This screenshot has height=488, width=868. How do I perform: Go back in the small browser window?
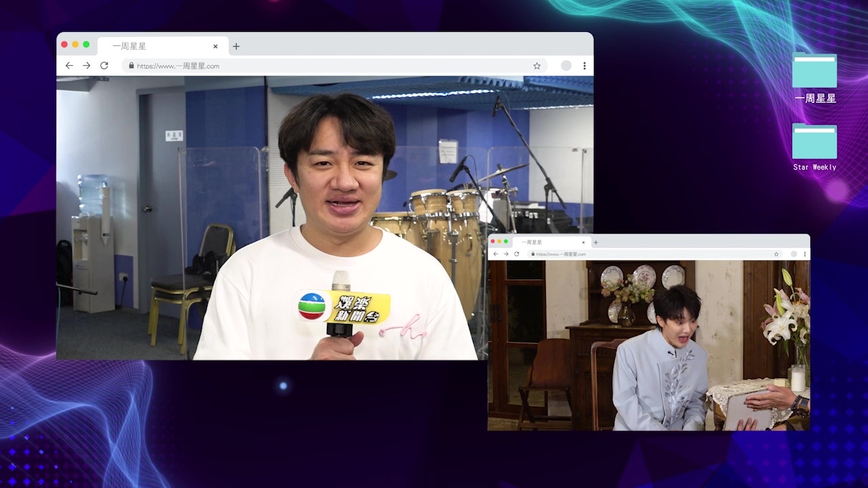(x=496, y=253)
